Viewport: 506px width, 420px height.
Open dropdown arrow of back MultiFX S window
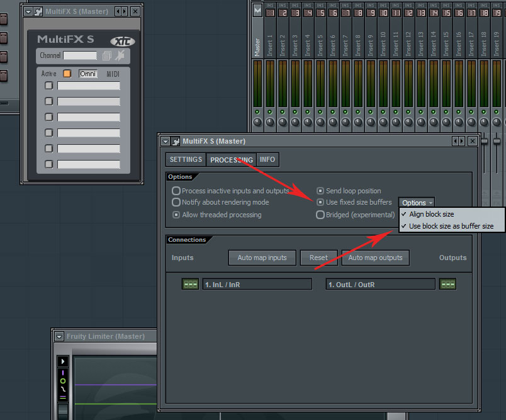(28, 11)
